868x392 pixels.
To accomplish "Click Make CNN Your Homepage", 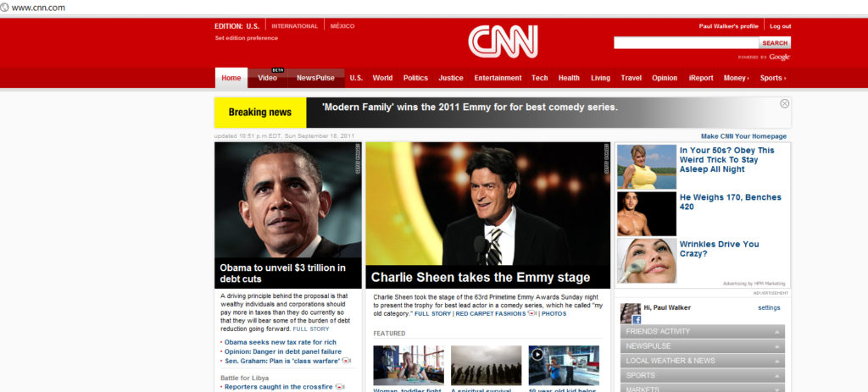I will point(743,136).
